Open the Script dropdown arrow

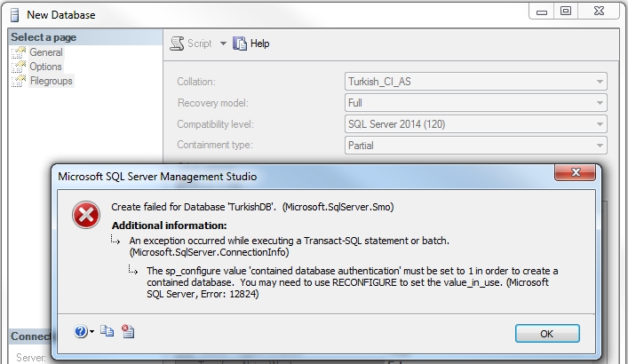223,44
